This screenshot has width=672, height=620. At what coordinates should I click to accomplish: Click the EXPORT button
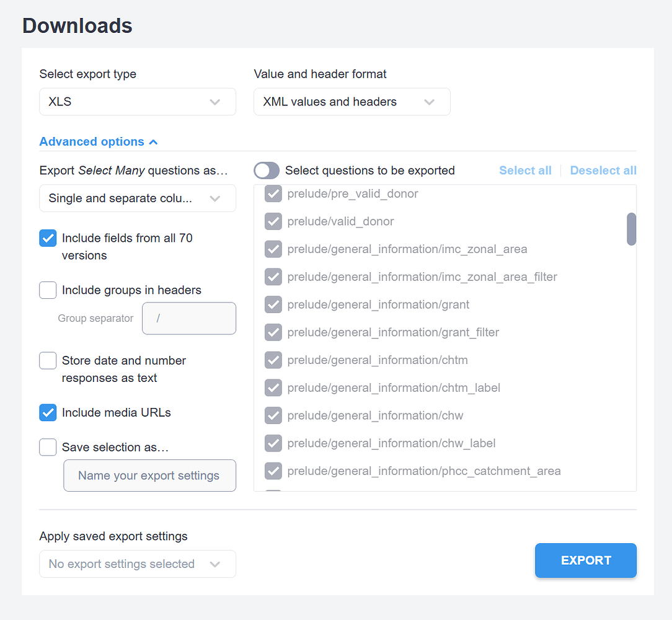click(585, 560)
